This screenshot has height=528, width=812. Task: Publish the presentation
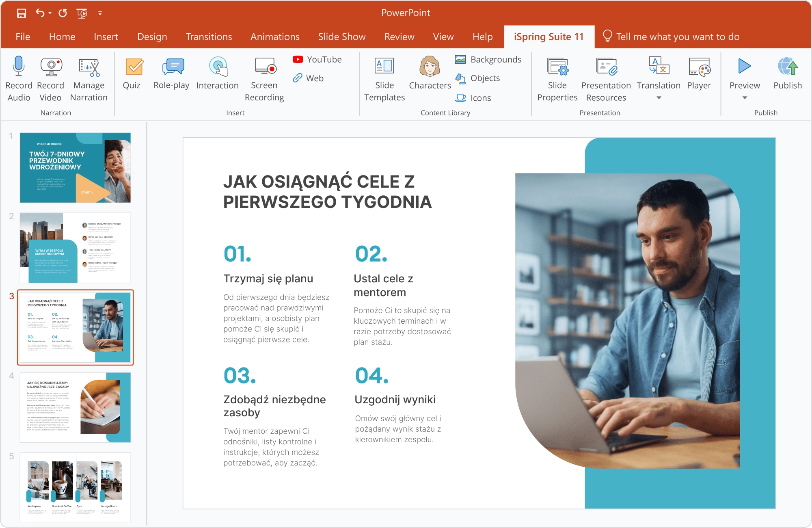point(788,75)
